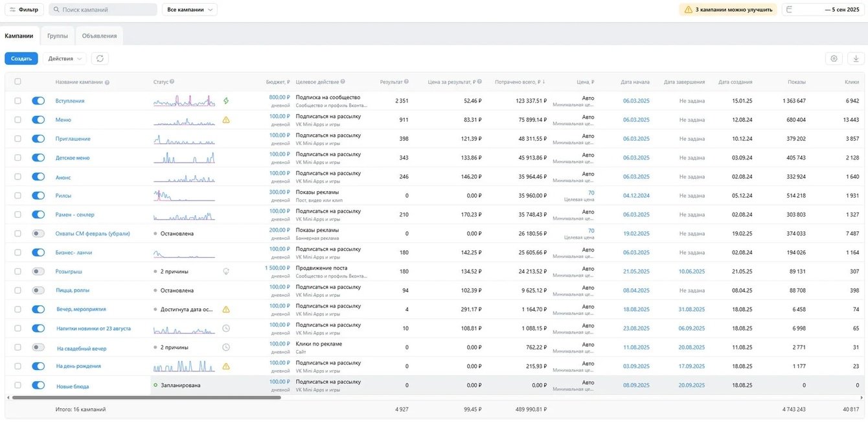The width and height of the screenshot is (868, 429).
Task: Switch to the Группы tab
Action: 58,36
